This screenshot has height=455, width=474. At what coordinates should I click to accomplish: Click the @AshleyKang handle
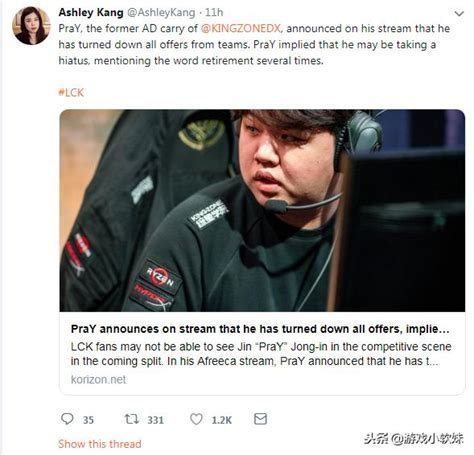coord(161,13)
